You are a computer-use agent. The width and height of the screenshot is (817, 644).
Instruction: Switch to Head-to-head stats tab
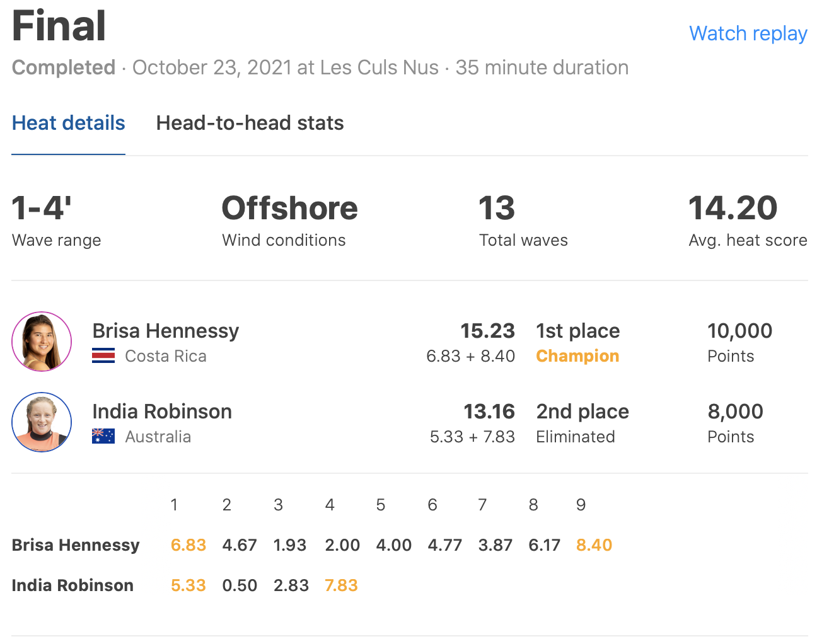250,123
